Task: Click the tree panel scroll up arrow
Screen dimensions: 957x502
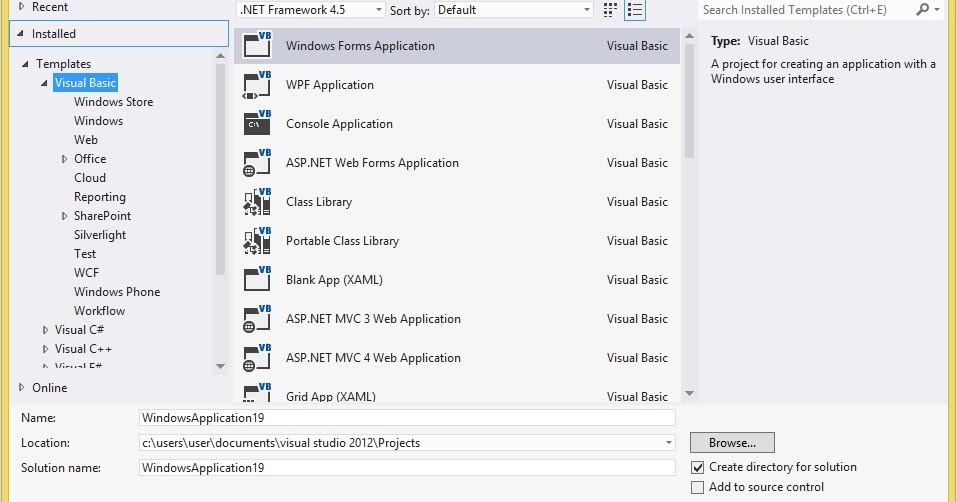Action: tap(220, 56)
